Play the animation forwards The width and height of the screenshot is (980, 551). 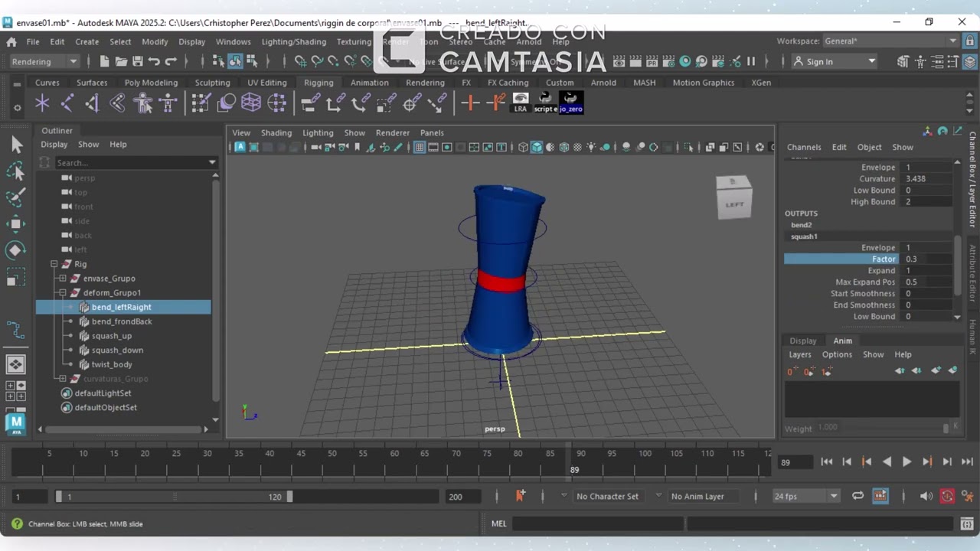[x=907, y=461]
